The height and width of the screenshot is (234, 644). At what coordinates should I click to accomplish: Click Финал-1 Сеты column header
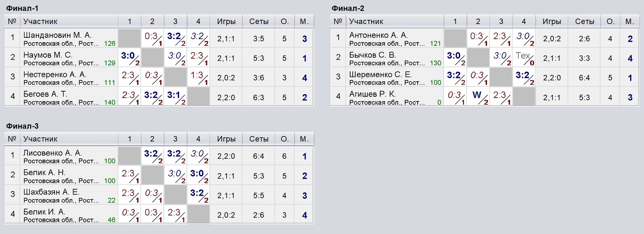(259, 22)
